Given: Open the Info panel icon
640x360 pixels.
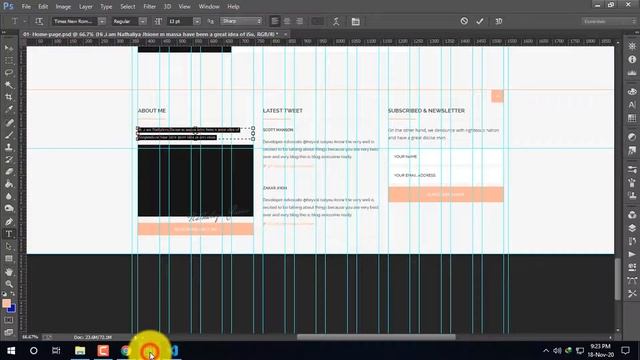Looking at the screenshot, I should (632, 60).
